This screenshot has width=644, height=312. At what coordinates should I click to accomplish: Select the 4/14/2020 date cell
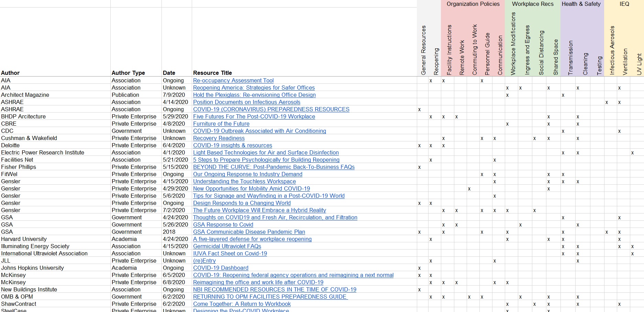coord(176,102)
